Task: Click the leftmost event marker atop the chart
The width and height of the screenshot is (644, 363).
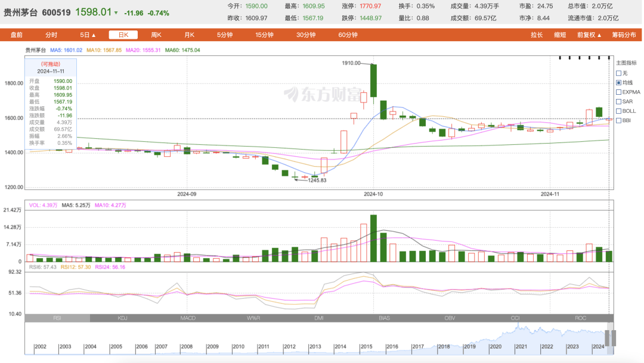Action: tap(560, 58)
